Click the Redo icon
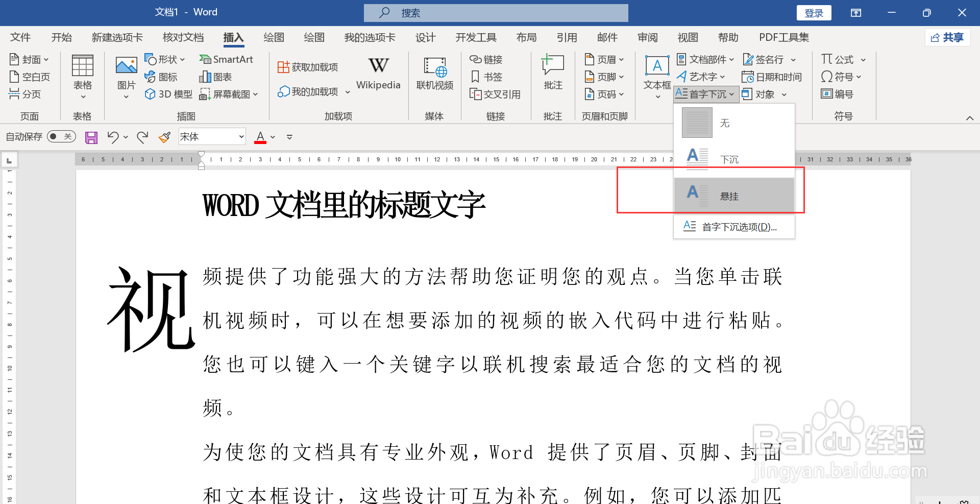This screenshot has height=504, width=980. point(142,137)
